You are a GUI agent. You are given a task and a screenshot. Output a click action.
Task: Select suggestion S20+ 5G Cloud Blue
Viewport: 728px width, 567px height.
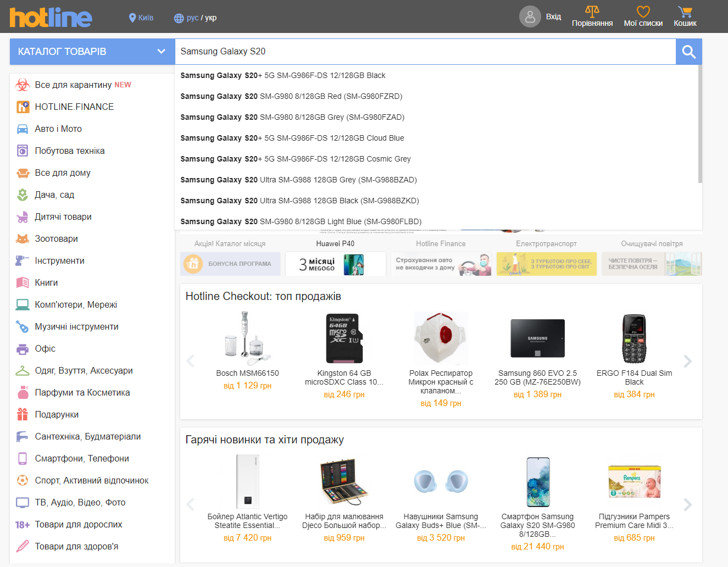click(436, 138)
